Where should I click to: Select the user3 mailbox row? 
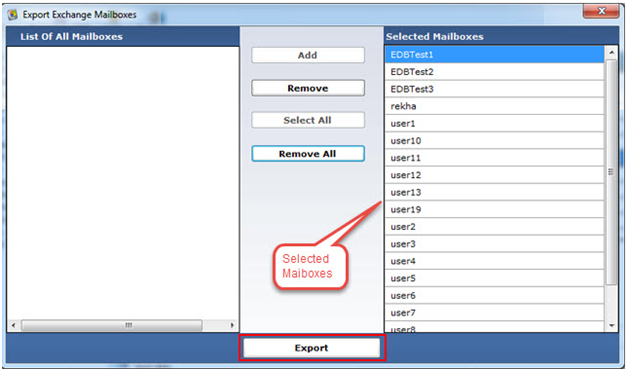[494, 244]
